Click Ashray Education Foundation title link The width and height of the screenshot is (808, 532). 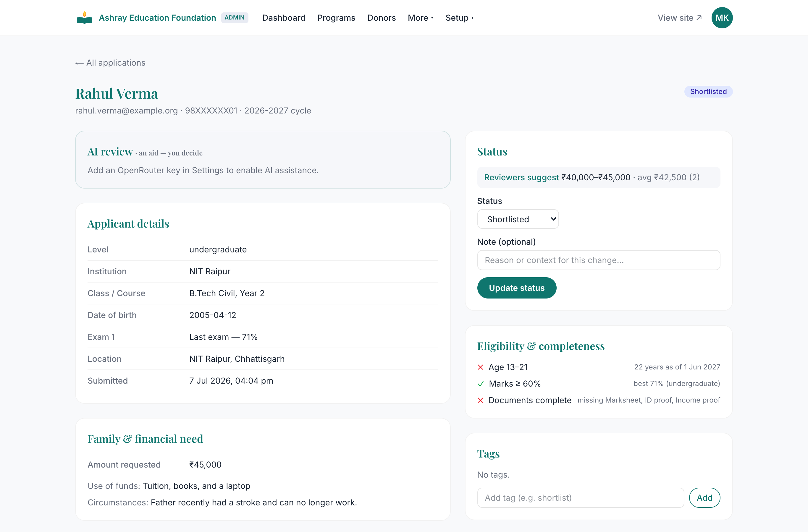[157, 18]
